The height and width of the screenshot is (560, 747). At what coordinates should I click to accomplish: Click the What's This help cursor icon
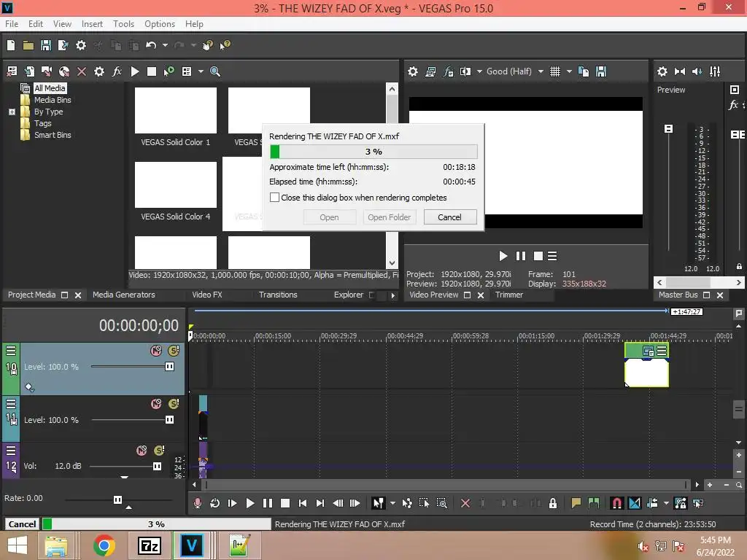point(225,45)
